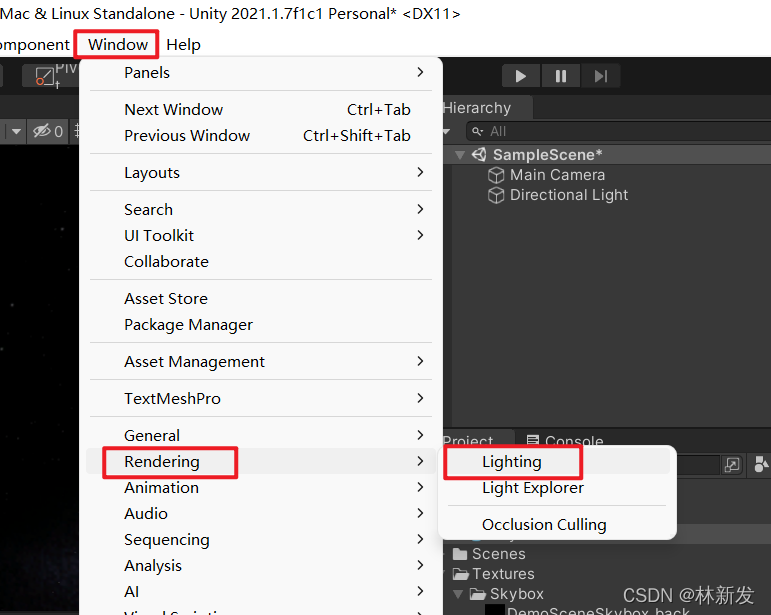Image resolution: width=771 pixels, height=615 pixels.
Task: Expand the Panels submenu
Action: click(261, 73)
